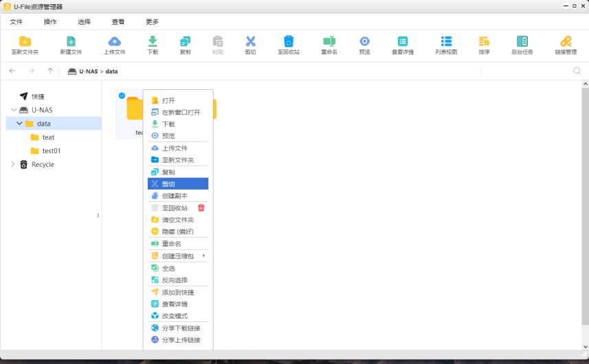Select Recycle in the sidebar tree
The height and width of the screenshot is (364, 589).
(x=43, y=164)
